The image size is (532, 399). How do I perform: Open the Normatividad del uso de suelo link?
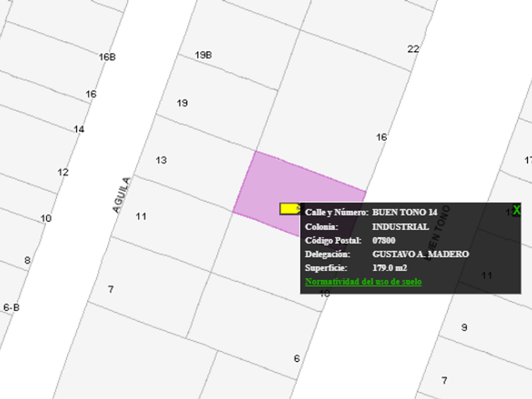coord(363,282)
